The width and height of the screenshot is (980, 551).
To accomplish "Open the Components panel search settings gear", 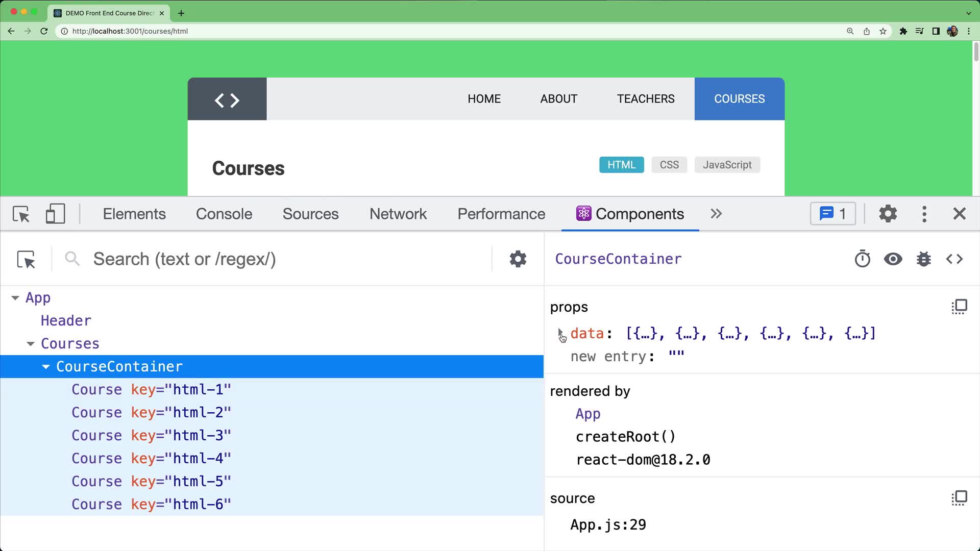I will pos(518,259).
